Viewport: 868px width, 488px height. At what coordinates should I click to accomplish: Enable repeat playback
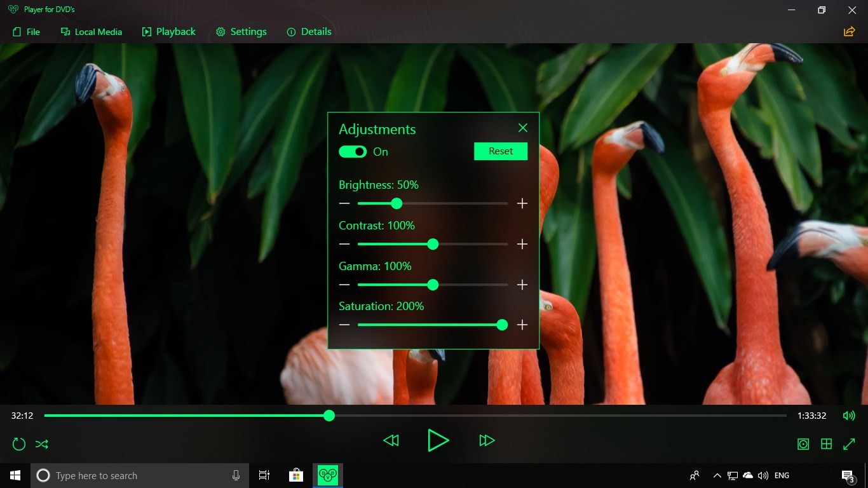pyautogui.click(x=18, y=444)
